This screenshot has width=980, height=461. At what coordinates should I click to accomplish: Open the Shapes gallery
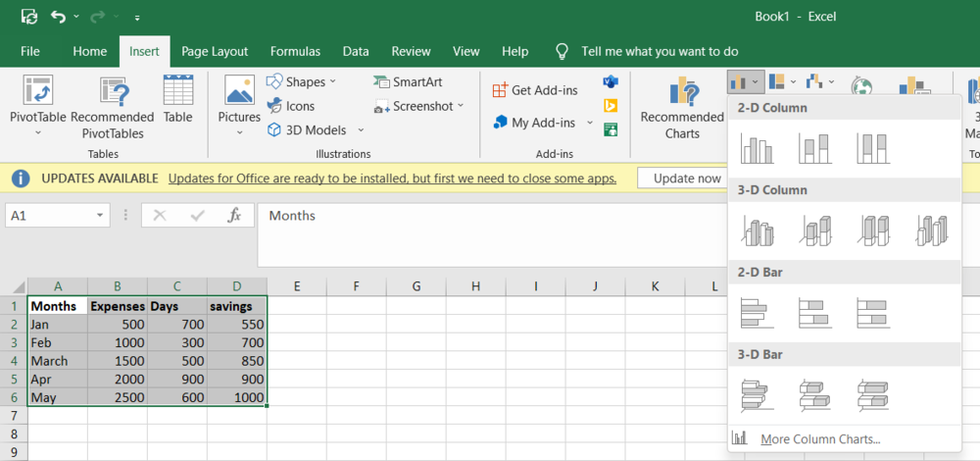[301, 82]
